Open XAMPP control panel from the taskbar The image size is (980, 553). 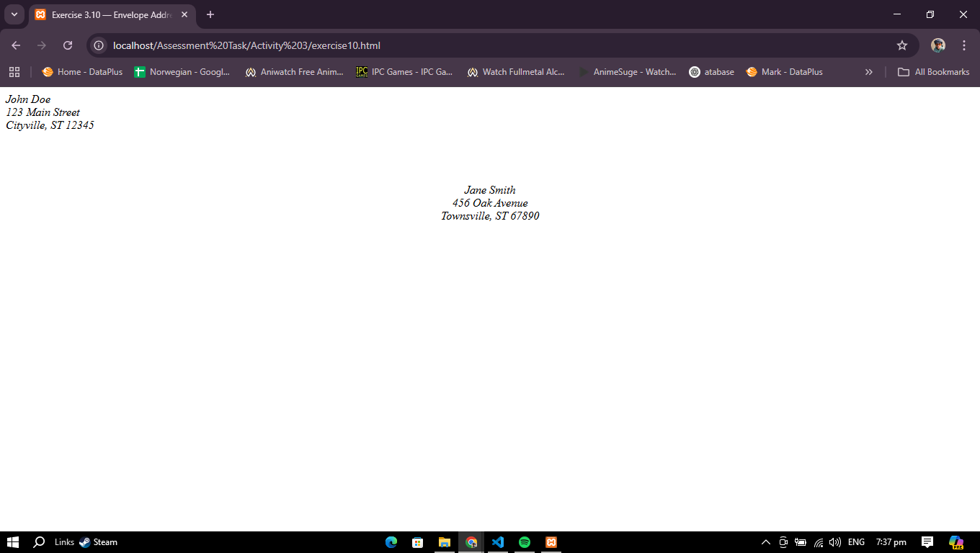tap(551, 542)
